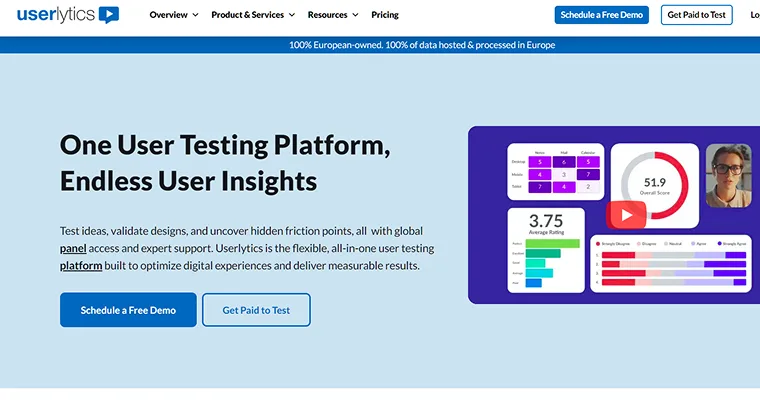Click the large Schedule a Free Demo button

point(128,310)
